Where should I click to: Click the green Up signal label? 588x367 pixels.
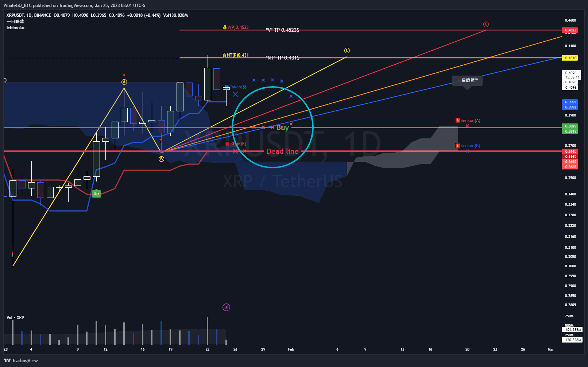(96, 194)
